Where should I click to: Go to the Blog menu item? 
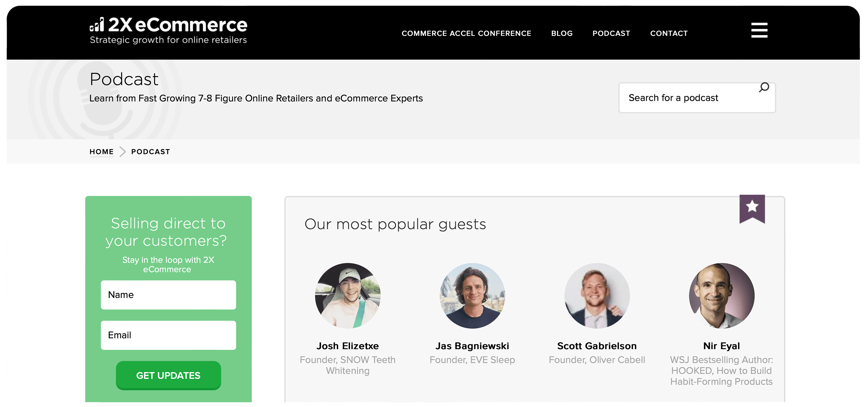562,34
